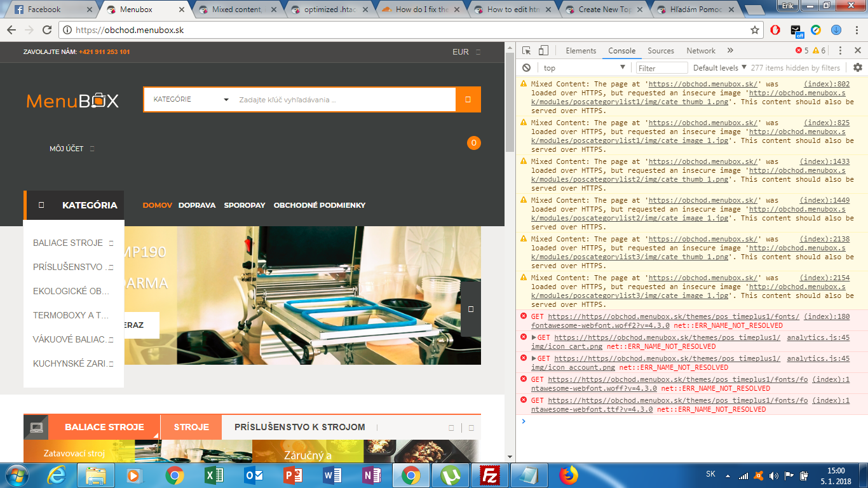Click the search keyword input field
Image resolution: width=868 pixels, height=488 pixels.
(344, 99)
